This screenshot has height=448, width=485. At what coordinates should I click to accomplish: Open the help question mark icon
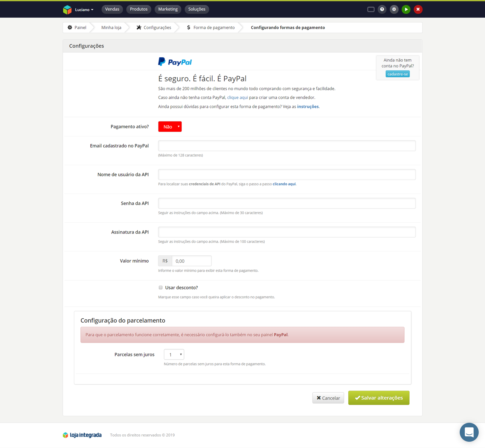[382, 9]
